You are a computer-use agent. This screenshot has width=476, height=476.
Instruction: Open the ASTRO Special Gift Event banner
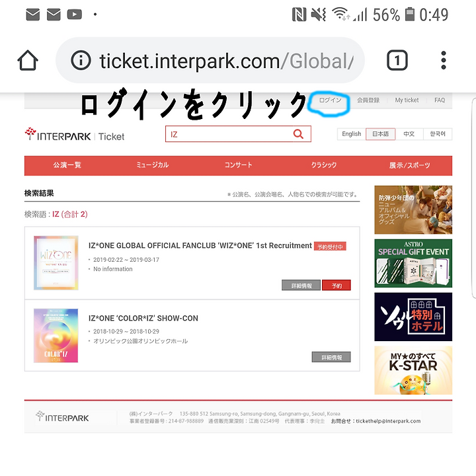pyautogui.click(x=413, y=263)
